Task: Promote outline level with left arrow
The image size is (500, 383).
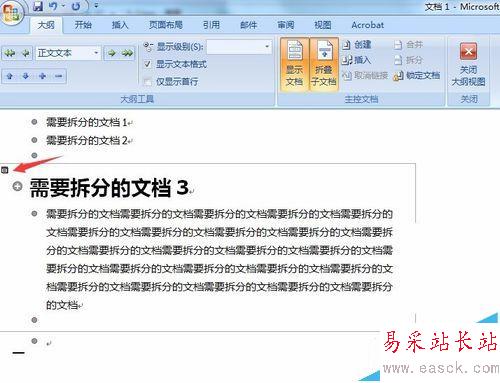Action: [x=25, y=53]
